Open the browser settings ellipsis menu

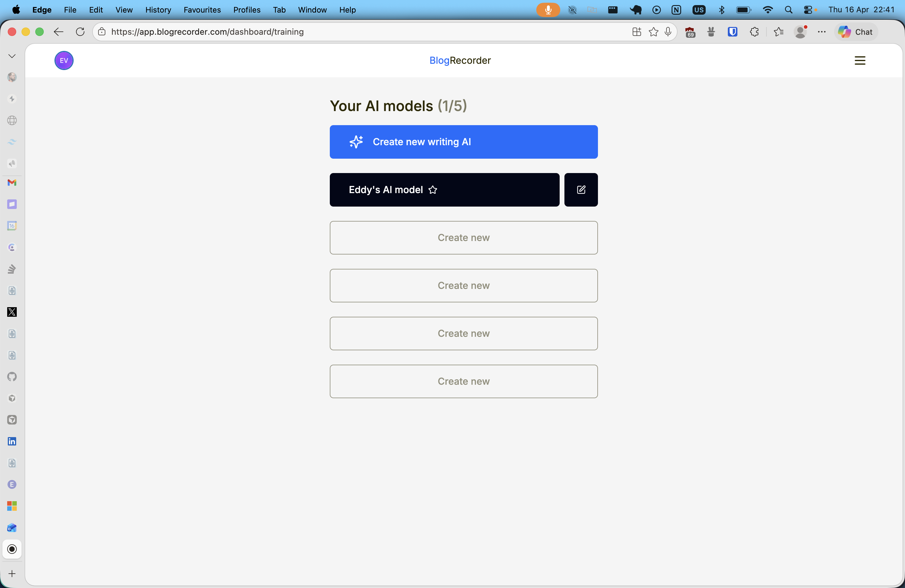[822, 32]
